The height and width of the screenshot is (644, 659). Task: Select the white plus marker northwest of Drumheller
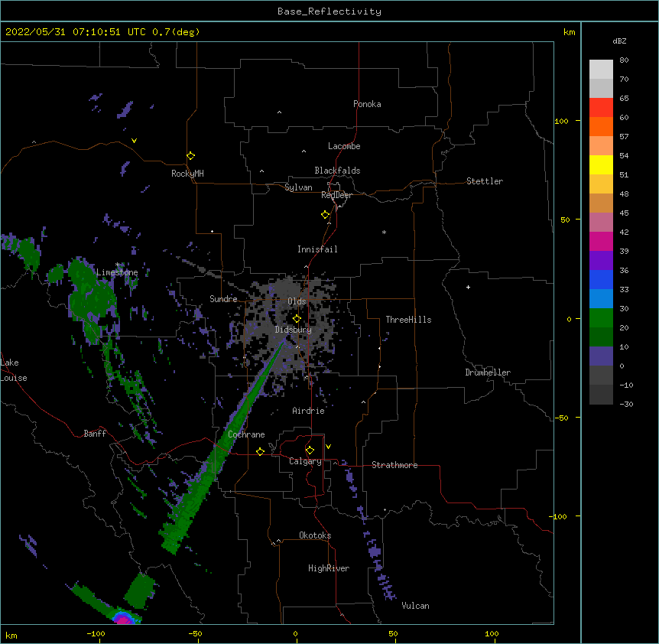[x=468, y=287]
